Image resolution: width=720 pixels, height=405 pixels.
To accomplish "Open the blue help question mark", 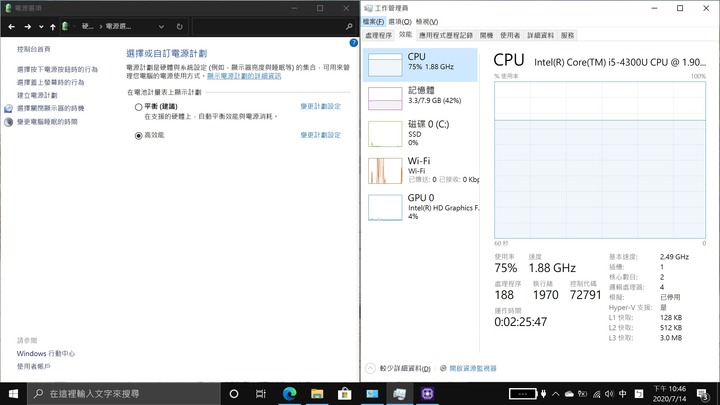I will (x=354, y=43).
